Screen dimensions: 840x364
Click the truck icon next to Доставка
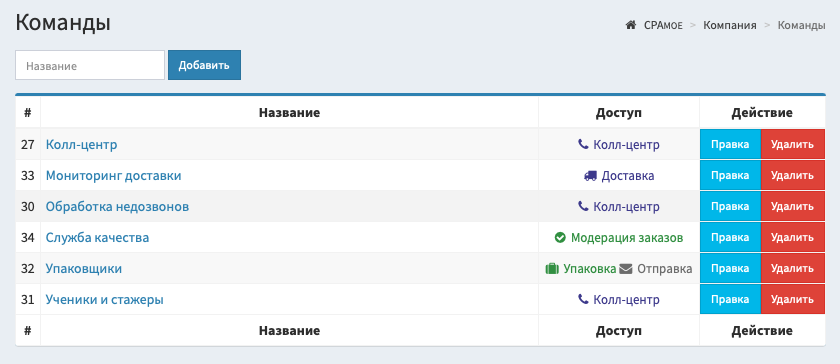590,175
